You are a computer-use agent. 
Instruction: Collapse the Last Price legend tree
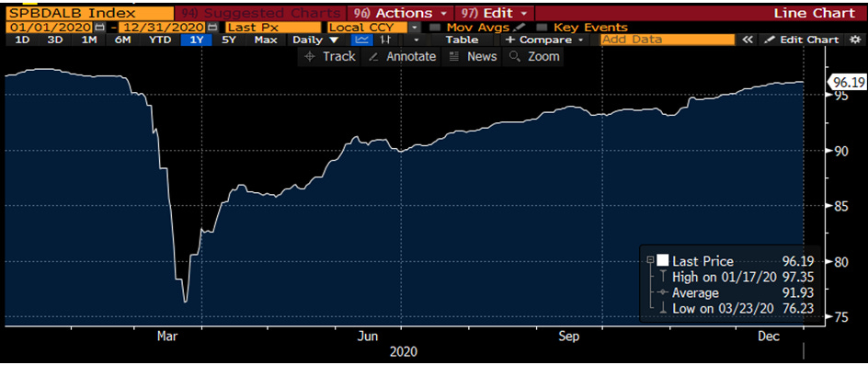coord(649,260)
